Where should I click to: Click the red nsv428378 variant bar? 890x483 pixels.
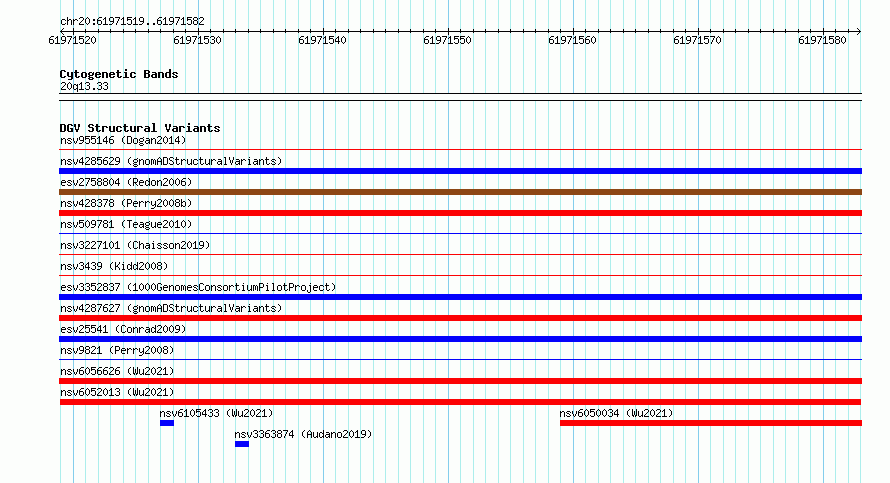(x=460, y=213)
